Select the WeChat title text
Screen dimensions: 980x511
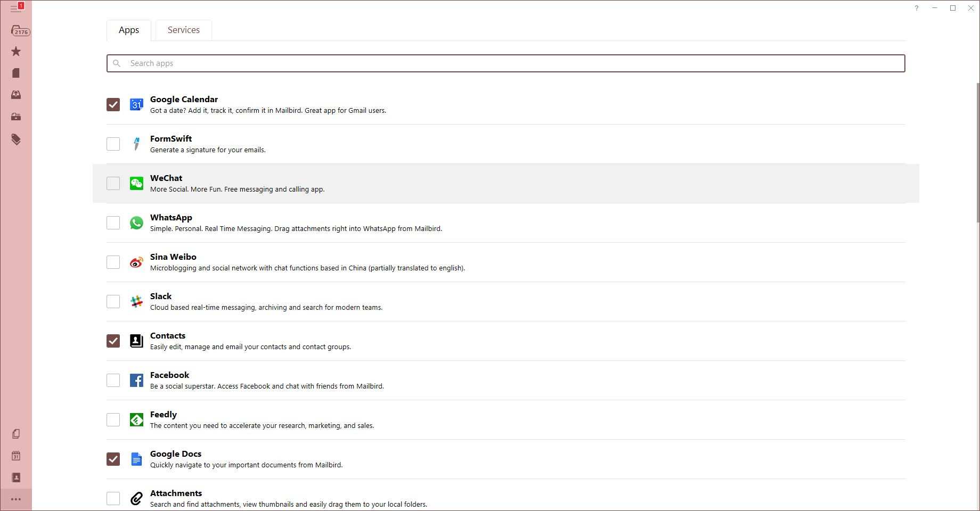coord(166,178)
